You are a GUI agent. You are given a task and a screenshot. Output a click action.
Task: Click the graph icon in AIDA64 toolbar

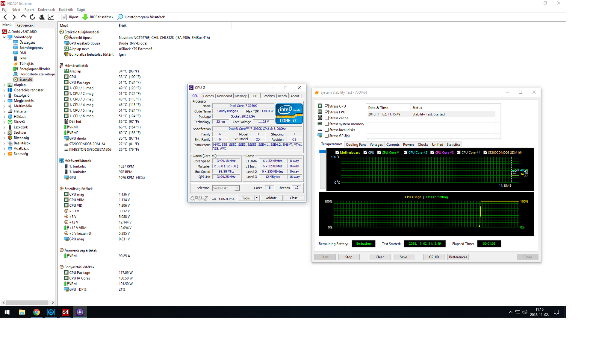(51, 17)
